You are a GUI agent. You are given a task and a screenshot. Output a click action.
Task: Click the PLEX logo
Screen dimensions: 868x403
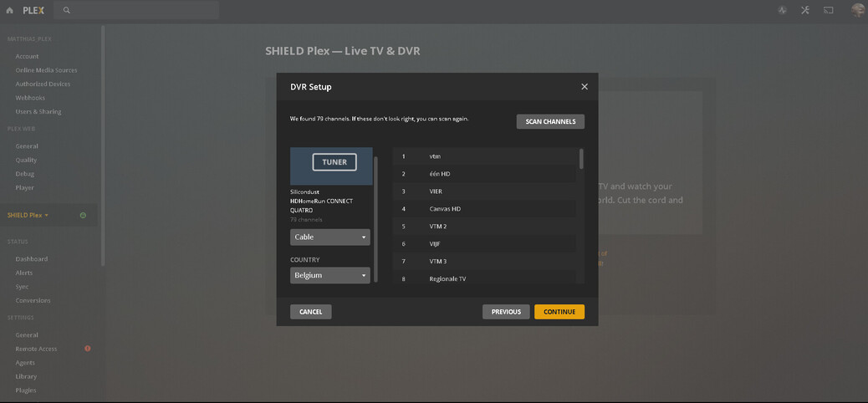33,10
